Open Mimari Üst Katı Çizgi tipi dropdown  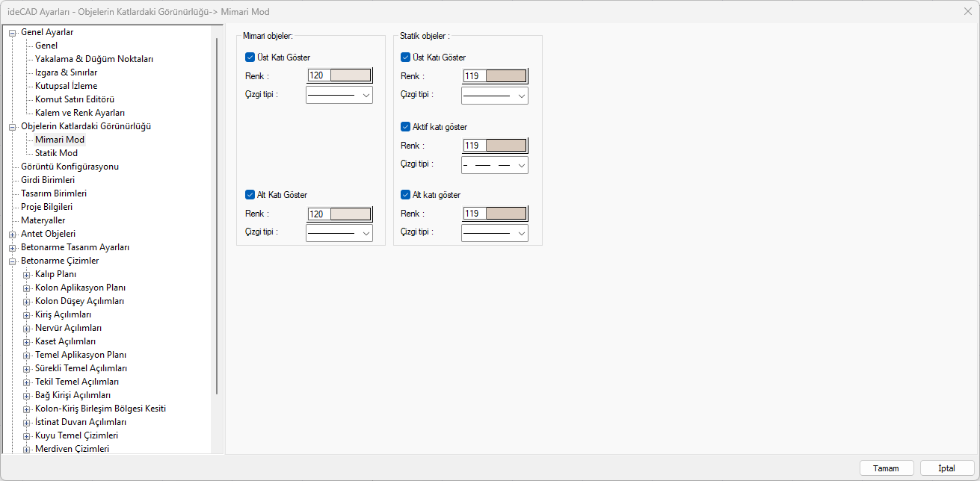[339, 95]
